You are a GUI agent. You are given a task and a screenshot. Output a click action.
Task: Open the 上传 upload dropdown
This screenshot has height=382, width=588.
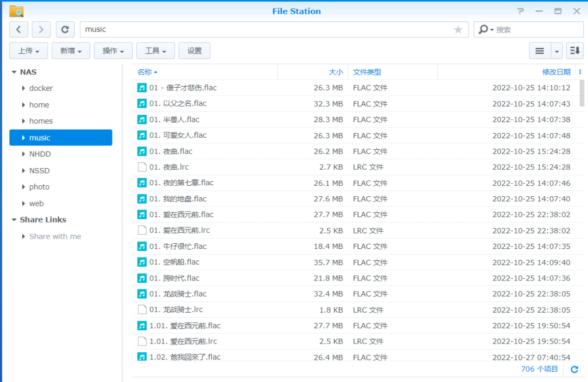[x=29, y=51]
